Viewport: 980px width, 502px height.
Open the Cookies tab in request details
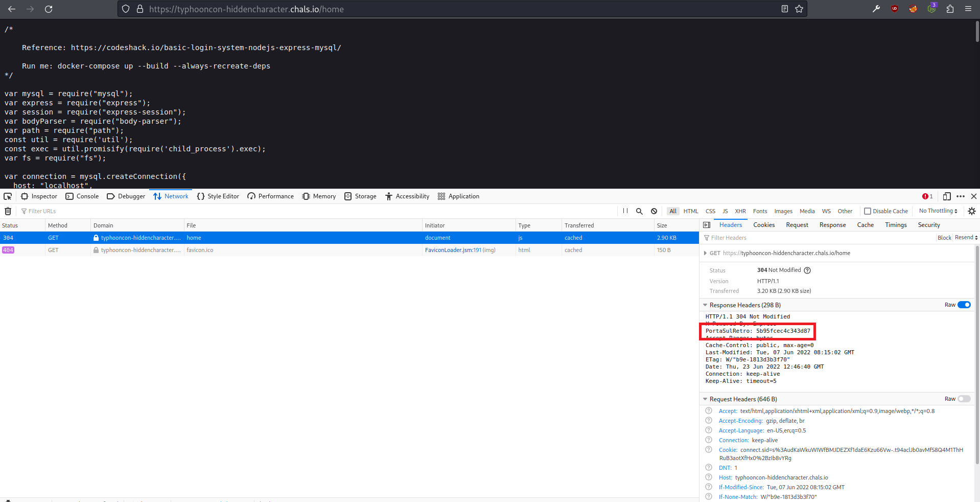point(764,225)
